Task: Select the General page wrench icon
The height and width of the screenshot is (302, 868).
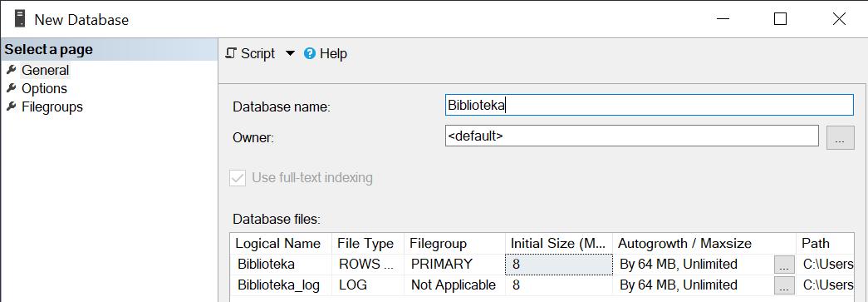Action: click(11, 71)
